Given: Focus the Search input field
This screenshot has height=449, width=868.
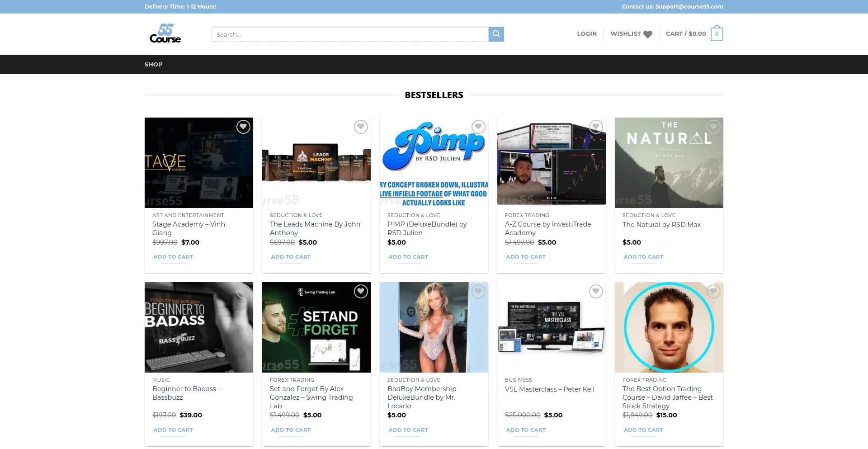Looking at the screenshot, I should pyautogui.click(x=350, y=34).
